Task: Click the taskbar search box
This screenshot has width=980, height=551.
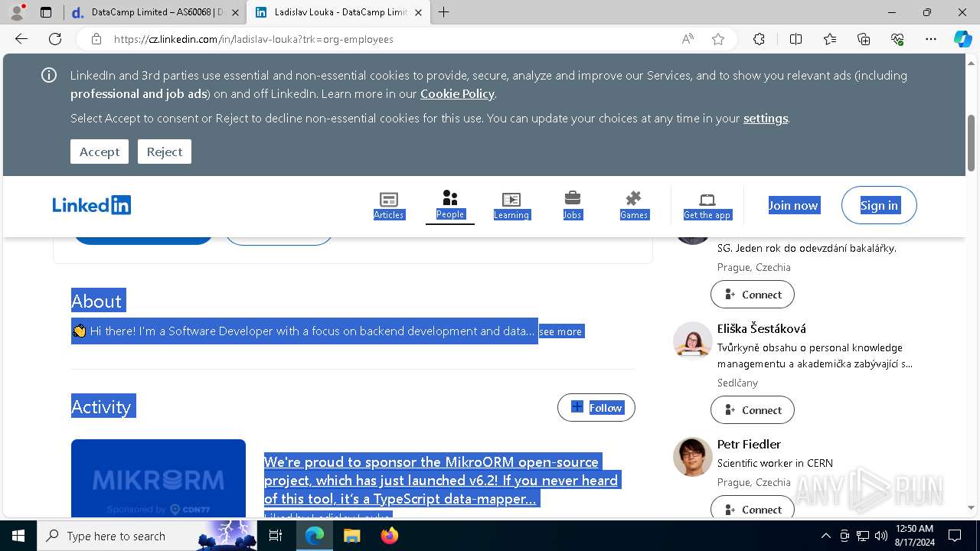Action: click(x=147, y=536)
